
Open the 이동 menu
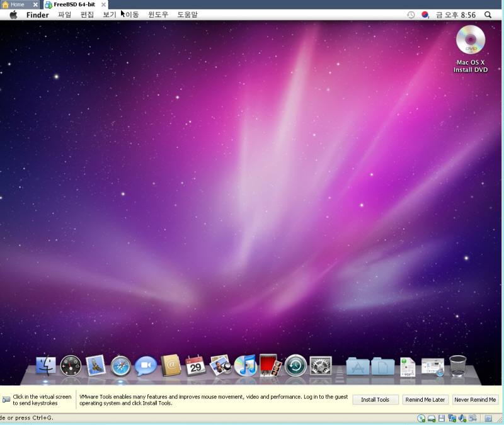(x=132, y=14)
